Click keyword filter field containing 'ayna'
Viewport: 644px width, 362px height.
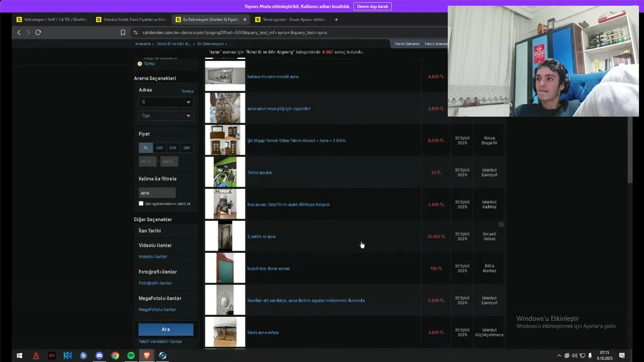[x=157, y=193]
